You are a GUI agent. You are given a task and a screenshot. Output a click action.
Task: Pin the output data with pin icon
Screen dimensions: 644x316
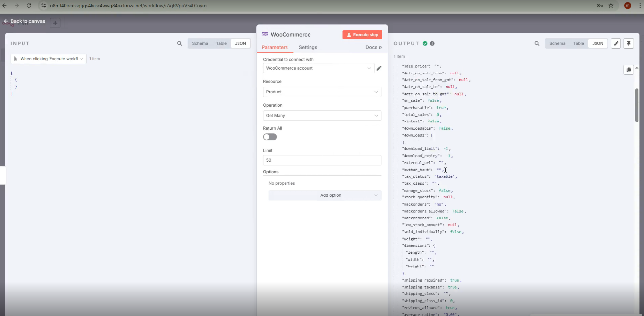tap(629, 43)
